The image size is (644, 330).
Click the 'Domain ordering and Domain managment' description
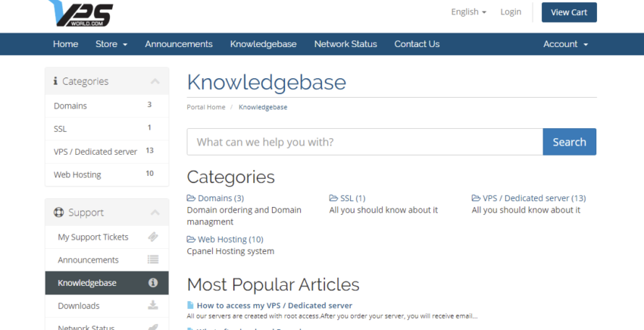pos(244,216)
